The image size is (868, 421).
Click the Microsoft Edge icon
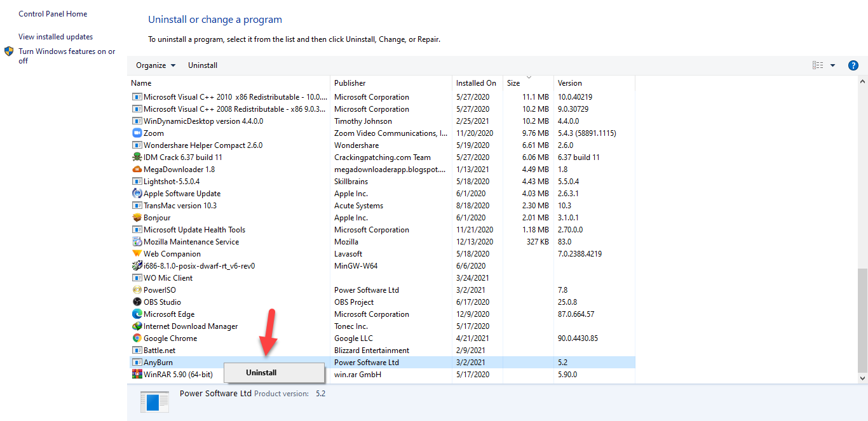tap(137, 314)
